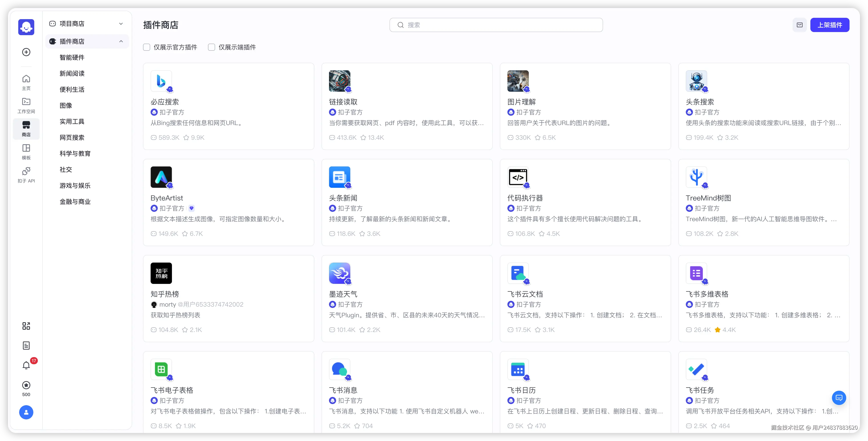Open the floating feedback chat icon
This screenshot has width=868, height=441.
pos(839,398)
